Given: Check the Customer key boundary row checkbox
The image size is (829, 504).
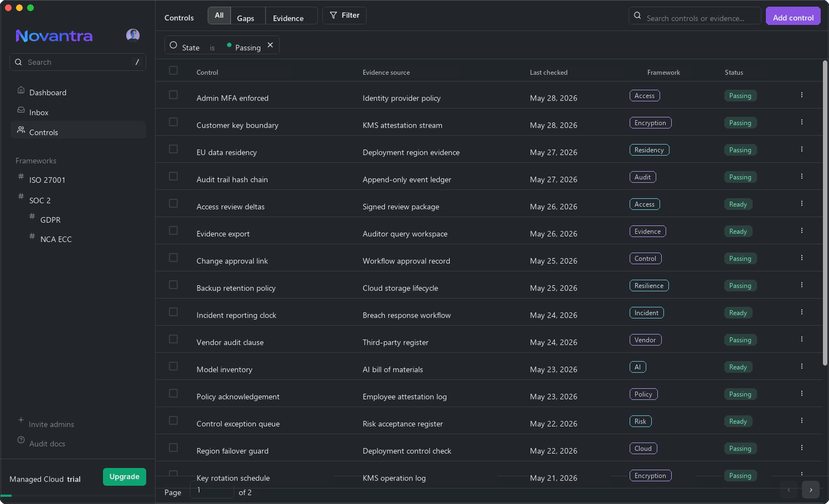Looking at the screenshot, I should coord(173,122).
